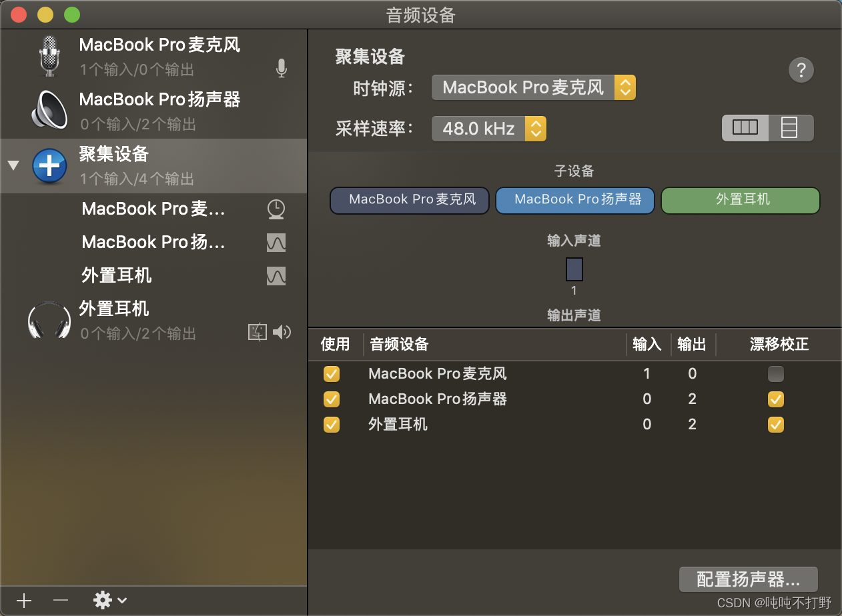Click drift correction icon beside 外置耳机 sub-item

pos(276,276)
